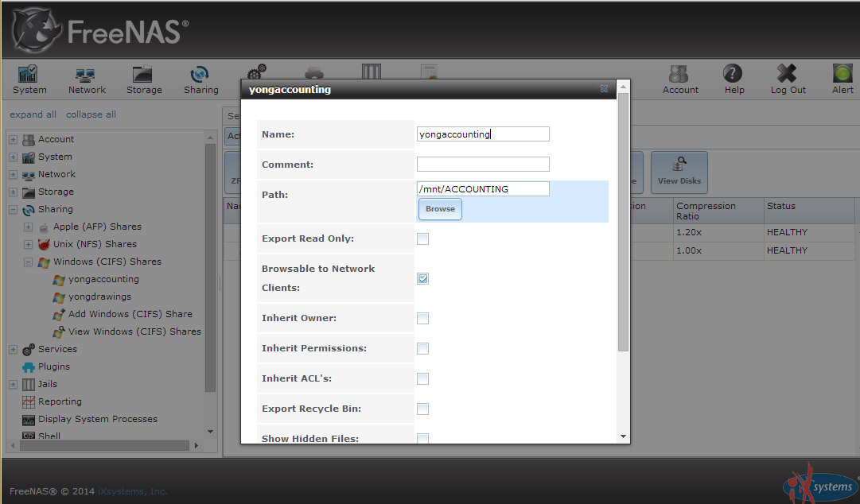Select Plugins in the sidebar tree
This screenshot has width=860, height=504.
[x=54, y=367]
